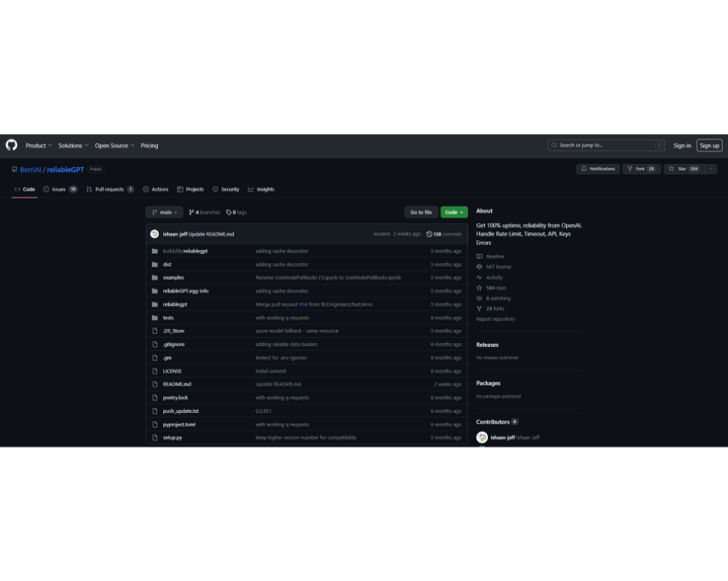Open the Pricing page
Screen dimensions: 728x581
[149, 146]
